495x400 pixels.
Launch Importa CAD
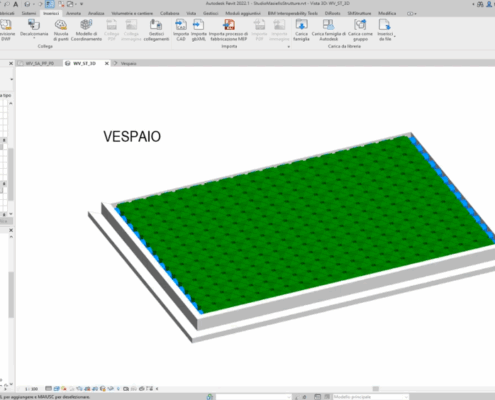181,30
